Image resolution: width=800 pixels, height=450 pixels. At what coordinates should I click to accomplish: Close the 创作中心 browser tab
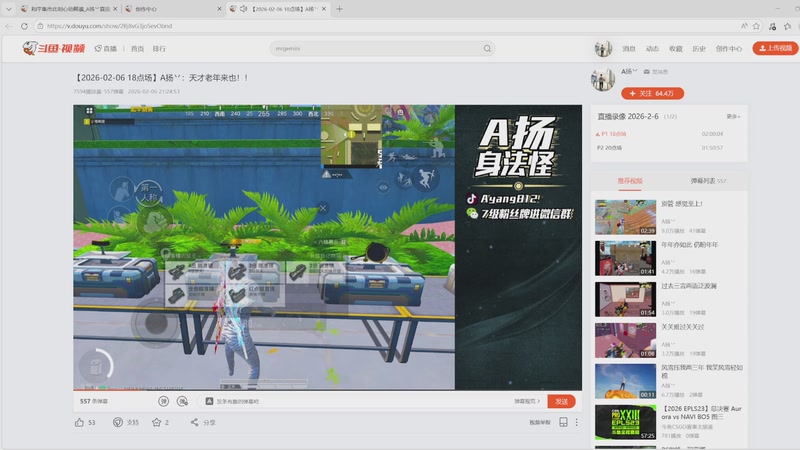click(x=219, y=9)
